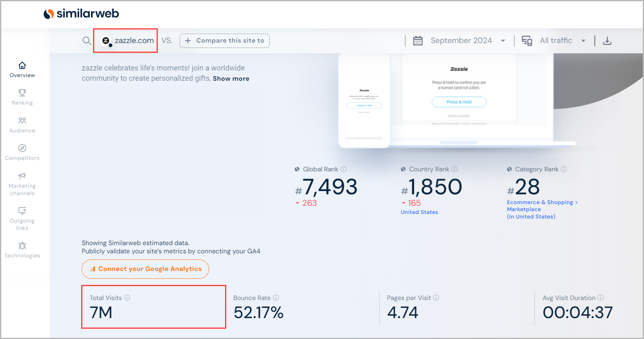The height and width of the screenshot is (339, 644).
Task: Click the Pages per Visit 4.74 value
Action: (x=403, y=313)
